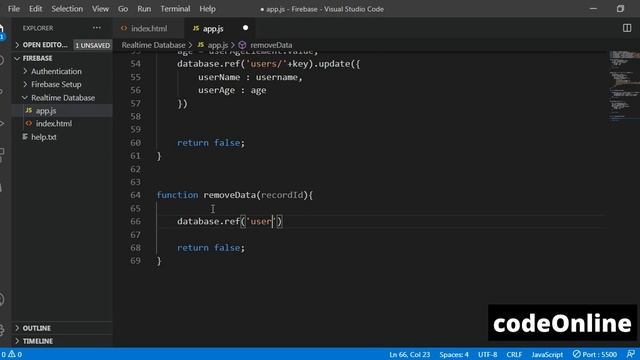Image resolution: width=640 pixels, height=360 pixels.
Task: Click the minimize window button
Action: (x=593, y=9)
